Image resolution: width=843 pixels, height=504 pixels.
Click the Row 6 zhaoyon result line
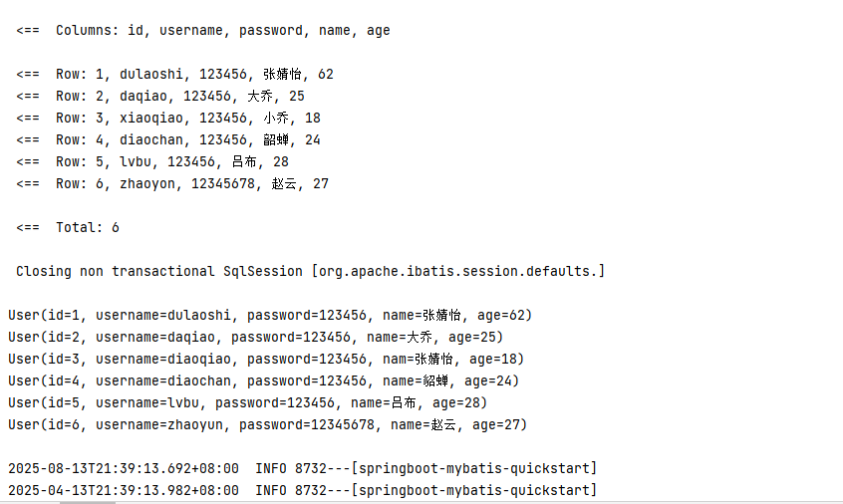pyautogui.click(x=173, y=183)
